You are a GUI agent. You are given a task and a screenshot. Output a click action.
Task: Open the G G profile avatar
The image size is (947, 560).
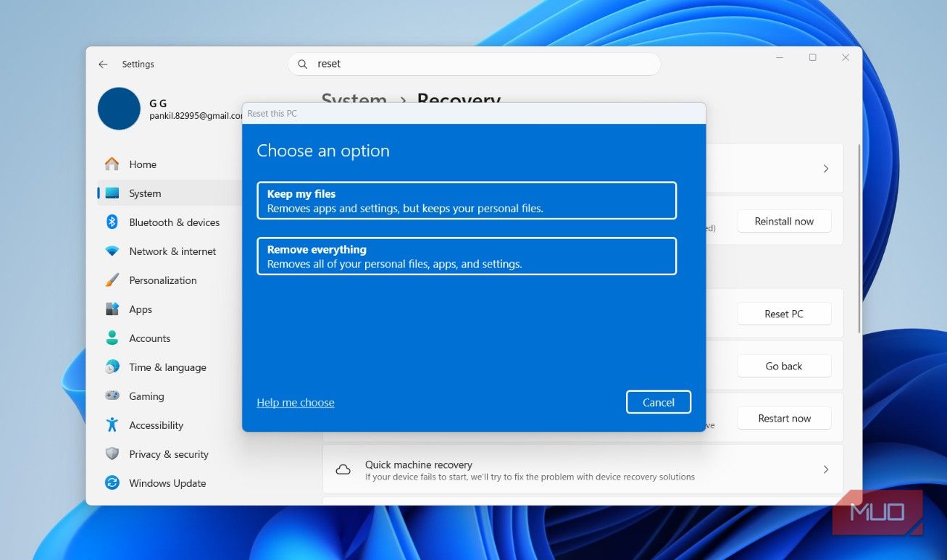point(119,109)
